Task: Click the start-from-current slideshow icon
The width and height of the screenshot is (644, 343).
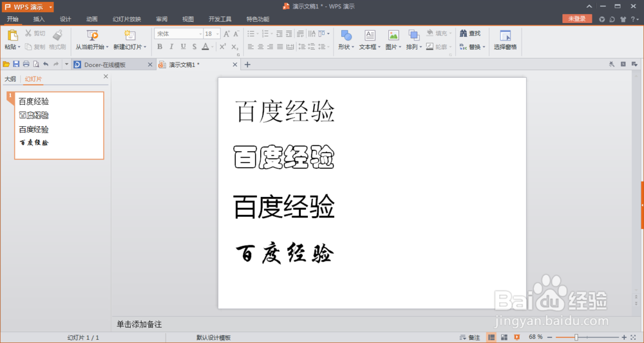Action: tap(92, 35)
